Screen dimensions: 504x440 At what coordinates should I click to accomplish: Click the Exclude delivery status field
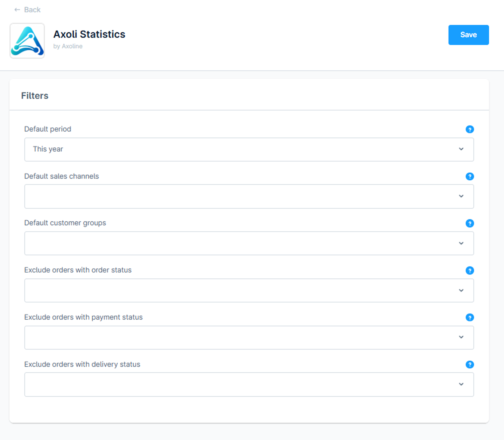coord(249,385)
